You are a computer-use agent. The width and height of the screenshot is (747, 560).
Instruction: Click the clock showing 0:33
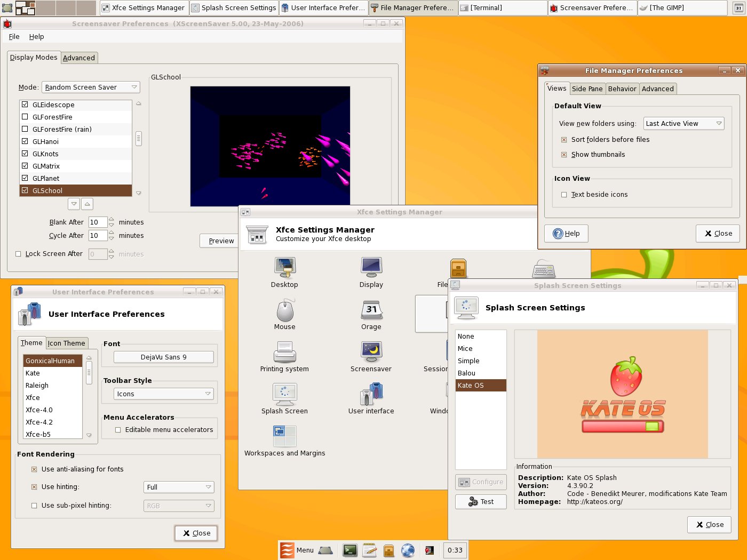coord(455,550)
